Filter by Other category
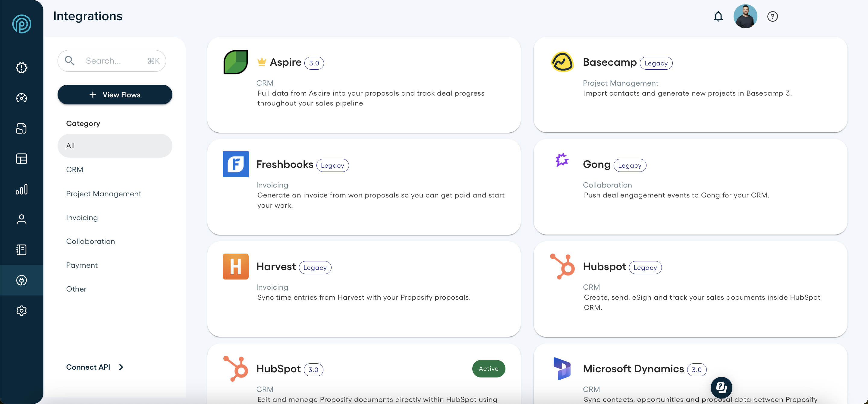The image size is (868, 404). pyautogui.click(x=76, y=289)
